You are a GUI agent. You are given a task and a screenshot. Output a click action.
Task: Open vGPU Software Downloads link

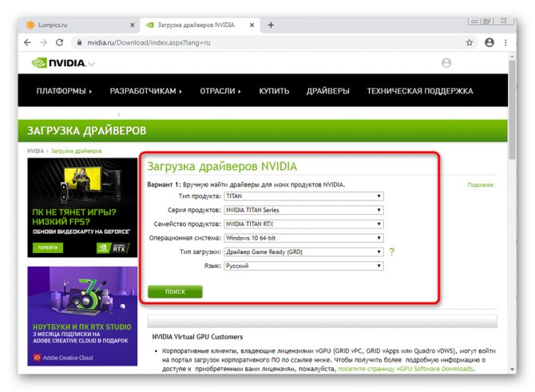[x=406, y=369]
